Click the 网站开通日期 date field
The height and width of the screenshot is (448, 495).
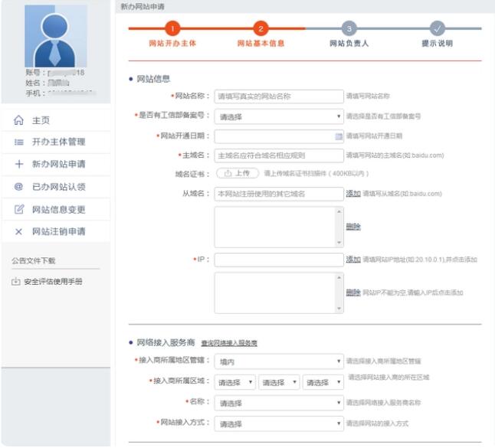pyautogui.click(x=279, y=136)
